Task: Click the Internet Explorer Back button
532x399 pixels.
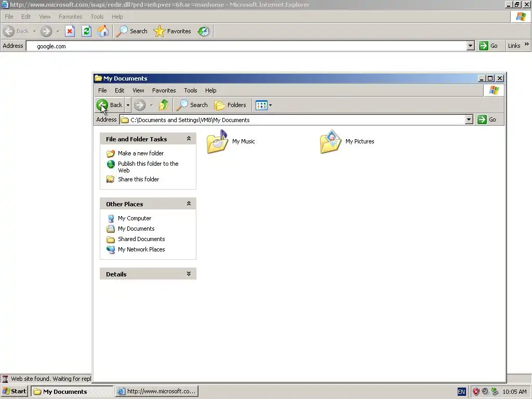Action: [x=16, y=31]
